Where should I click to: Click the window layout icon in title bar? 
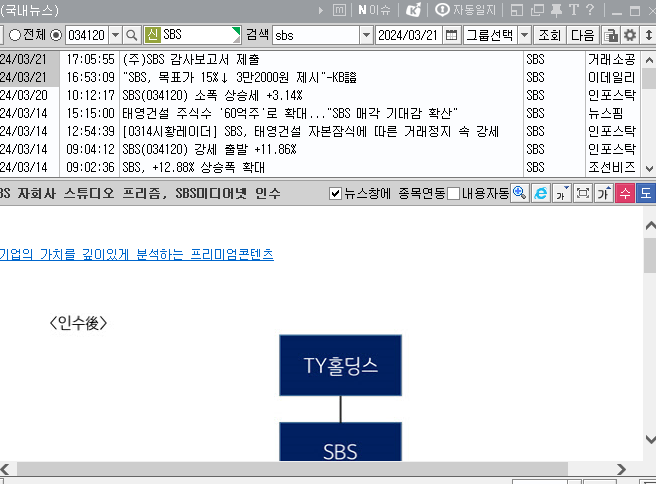pos(517,10)
